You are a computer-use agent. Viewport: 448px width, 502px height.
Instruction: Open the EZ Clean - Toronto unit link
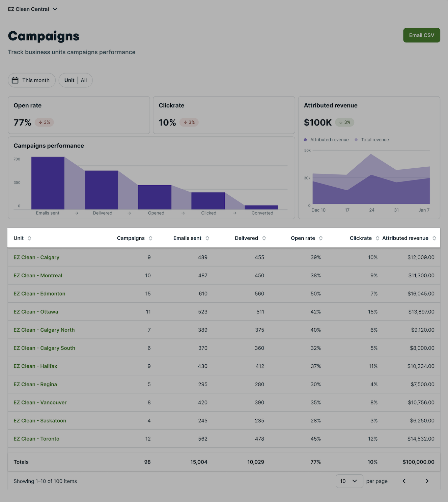pos(36,439)
